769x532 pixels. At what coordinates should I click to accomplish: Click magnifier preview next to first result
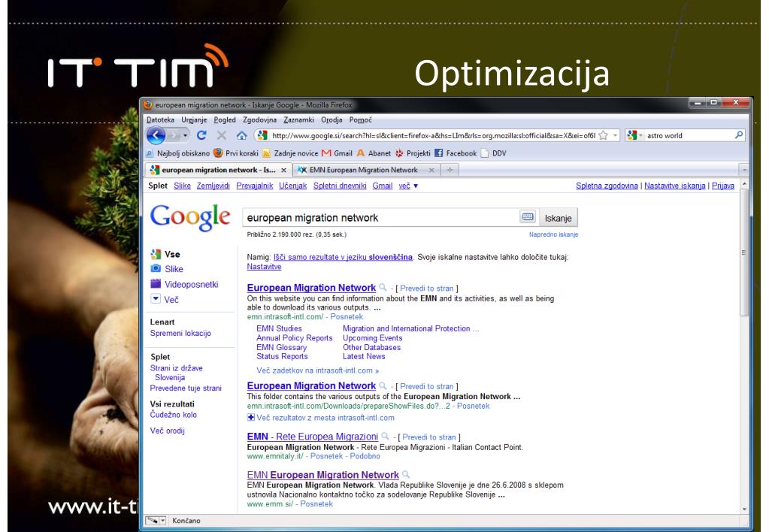[383, 288]
